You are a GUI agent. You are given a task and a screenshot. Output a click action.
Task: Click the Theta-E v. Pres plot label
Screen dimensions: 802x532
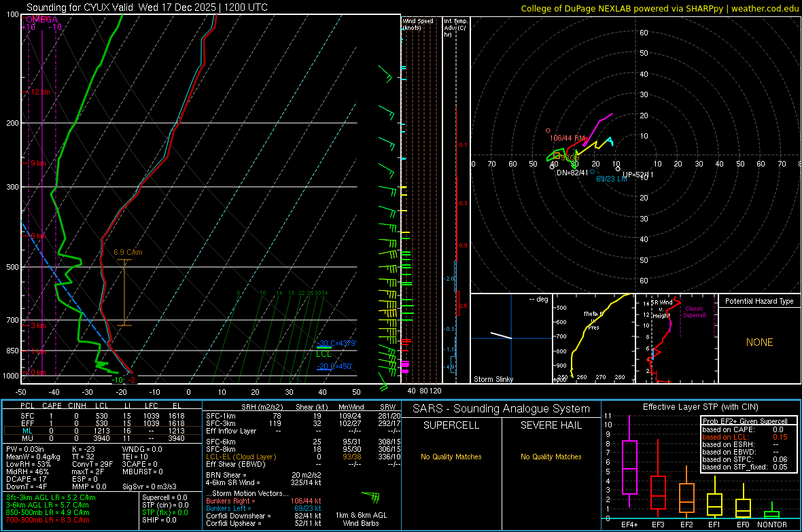pos(593,320)
